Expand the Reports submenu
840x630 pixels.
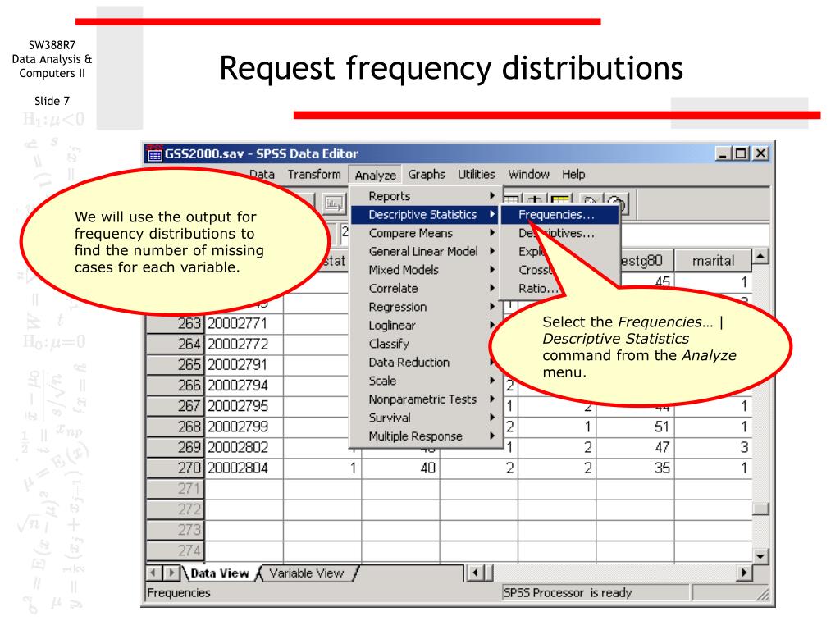tap(390, 196)
